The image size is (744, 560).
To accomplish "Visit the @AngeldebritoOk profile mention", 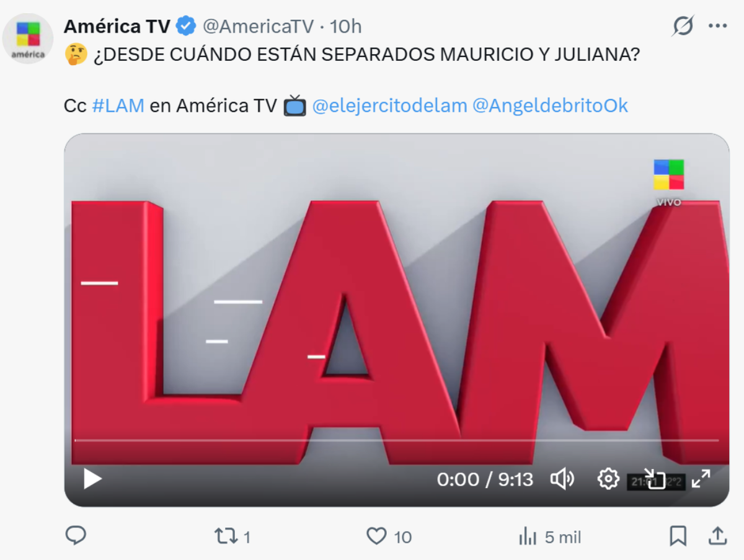I will (x=551, y=106).
